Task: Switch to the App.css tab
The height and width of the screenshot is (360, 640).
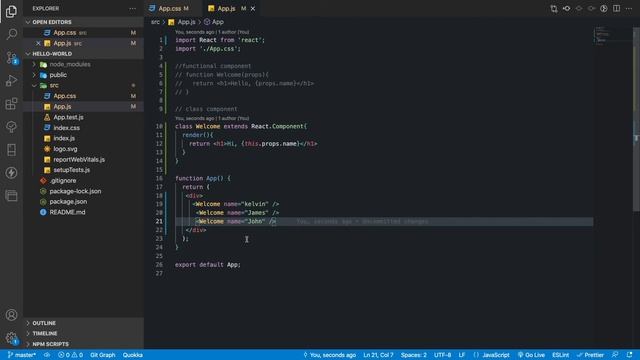Action: tap(169, 9)
